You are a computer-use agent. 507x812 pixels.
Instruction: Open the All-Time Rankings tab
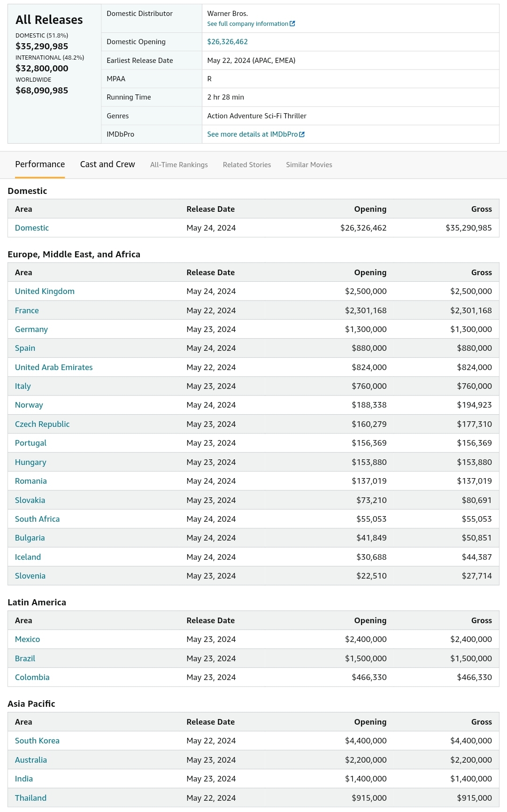pos(179,165)
